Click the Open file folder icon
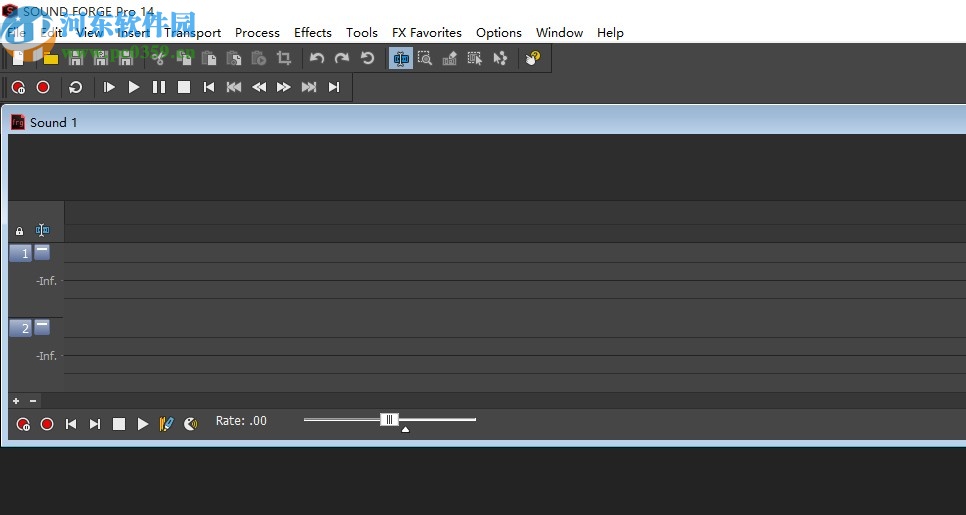This screenshot has height=515, width=966. [x=51, y=59]
